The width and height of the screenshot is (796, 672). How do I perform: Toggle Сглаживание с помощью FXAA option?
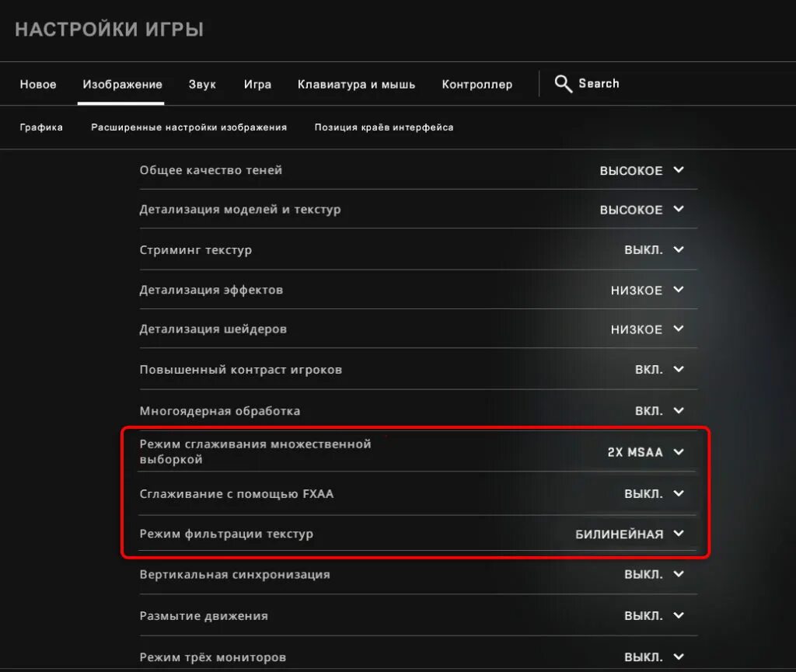654,493
